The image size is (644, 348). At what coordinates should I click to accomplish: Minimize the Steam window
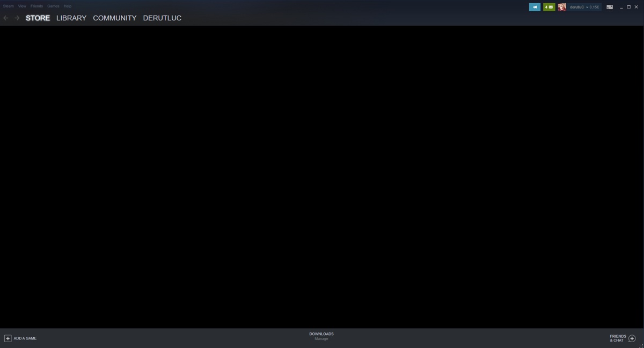[x=621, y=7]
